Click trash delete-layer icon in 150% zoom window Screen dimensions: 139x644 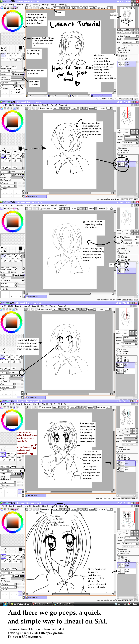click(129, 560)
